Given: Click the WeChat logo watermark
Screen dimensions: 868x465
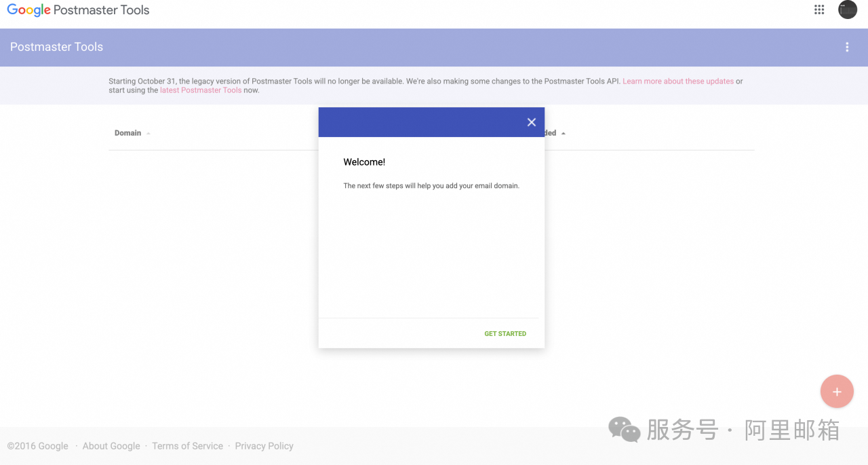Looking at the screenshot, I should [x=624, y=430].
